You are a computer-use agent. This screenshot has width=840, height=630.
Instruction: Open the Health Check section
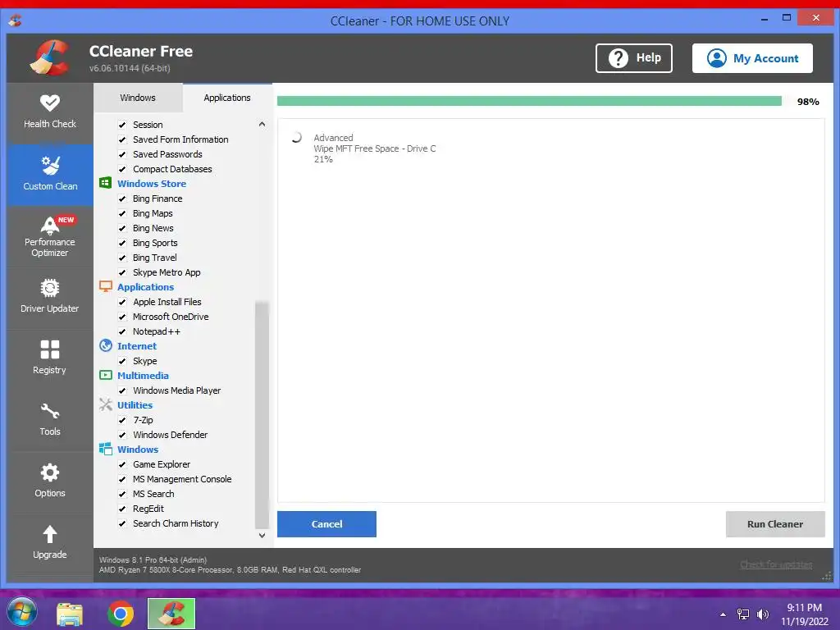coord(50,112)
